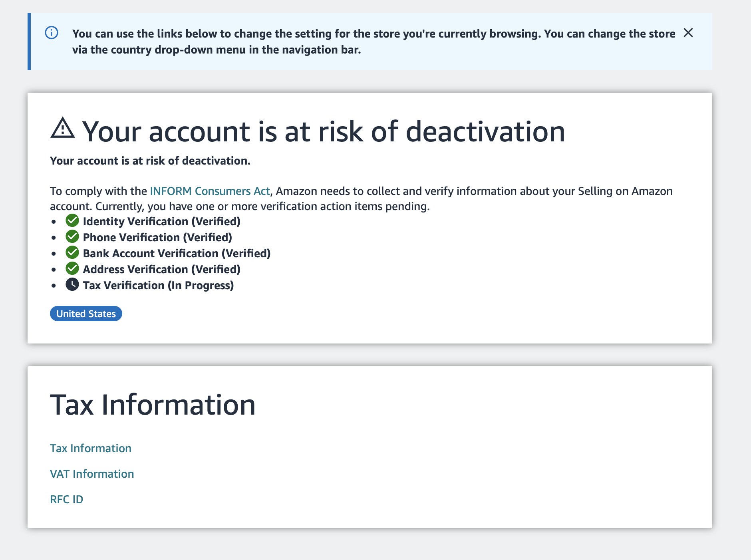751x560 pixels.
Task: Click clock icon next to Tax Verification
Action: coord(72,284)
